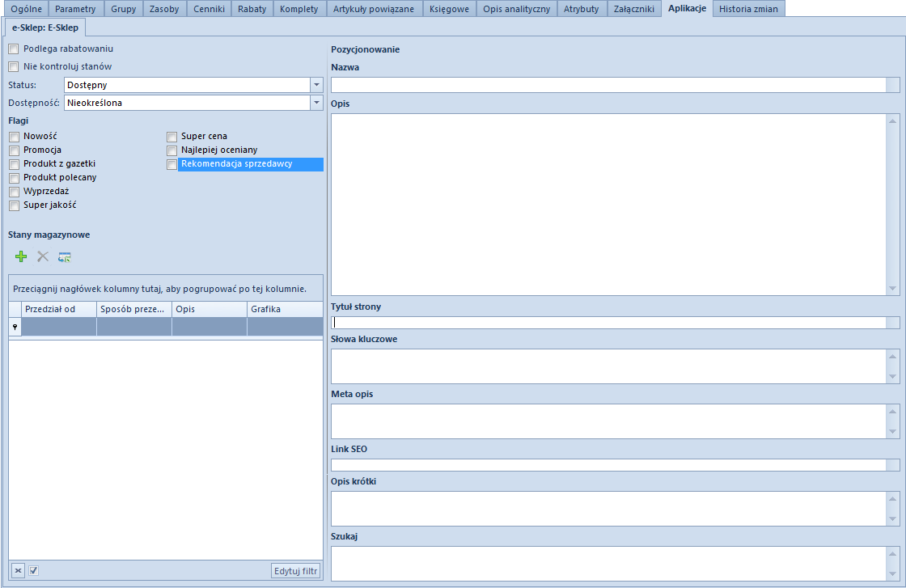Enable Produkt z gazetki flag
Viewport: 906px width, 588px height.
[x=15, y=164]
